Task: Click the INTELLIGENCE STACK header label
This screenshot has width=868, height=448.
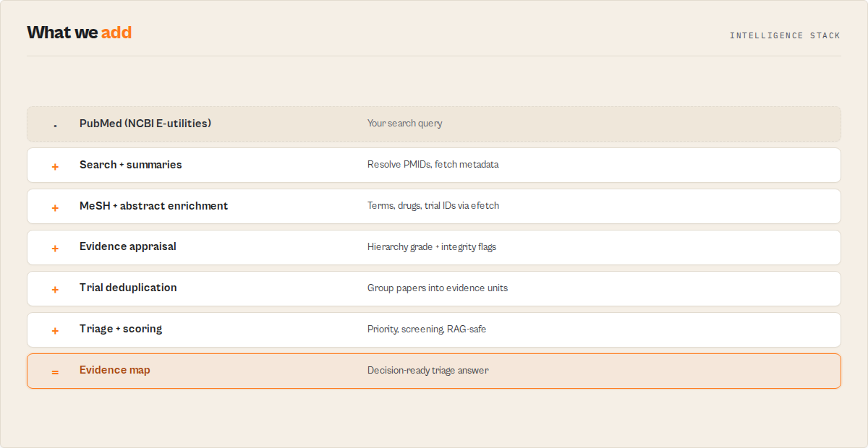Action: [785, 35]
